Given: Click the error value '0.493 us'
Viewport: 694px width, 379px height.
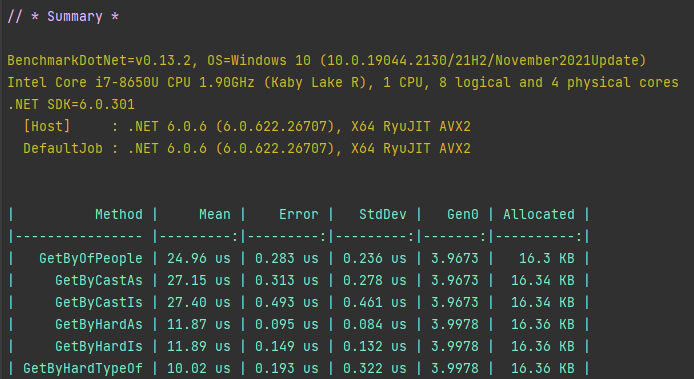Looking at the screenshot, I should coord(287,302).
